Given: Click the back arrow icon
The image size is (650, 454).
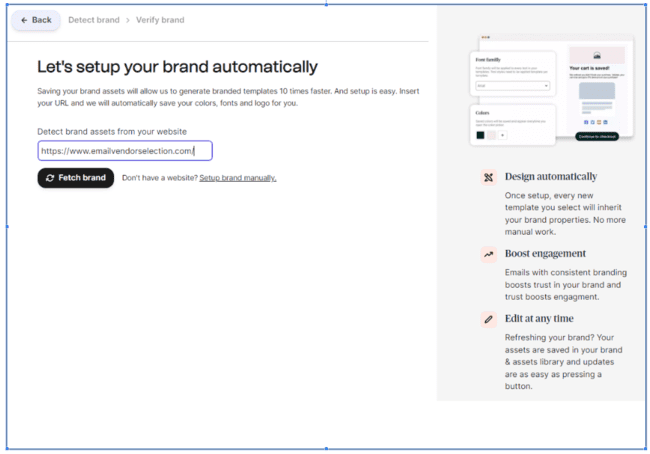Looking at the screenshot, I should [24, 20].
